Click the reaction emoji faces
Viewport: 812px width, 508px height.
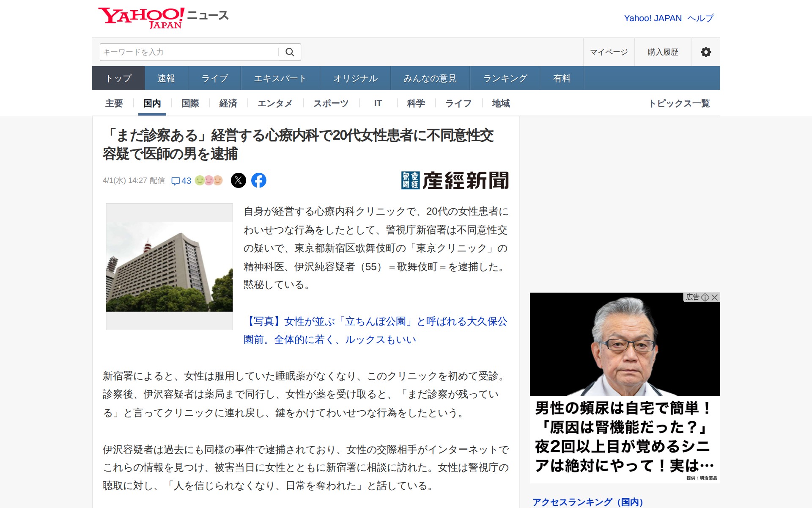tap(208, 180)
